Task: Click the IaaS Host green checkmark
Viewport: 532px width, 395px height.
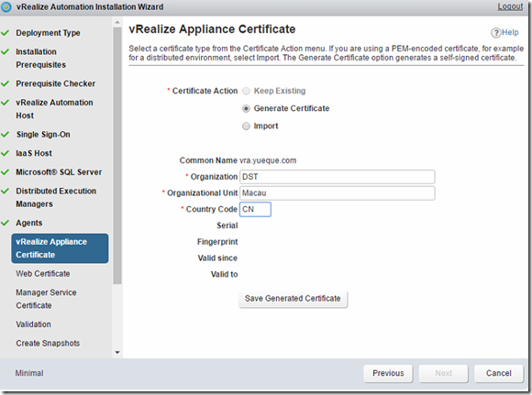Action: click(6, 153)
